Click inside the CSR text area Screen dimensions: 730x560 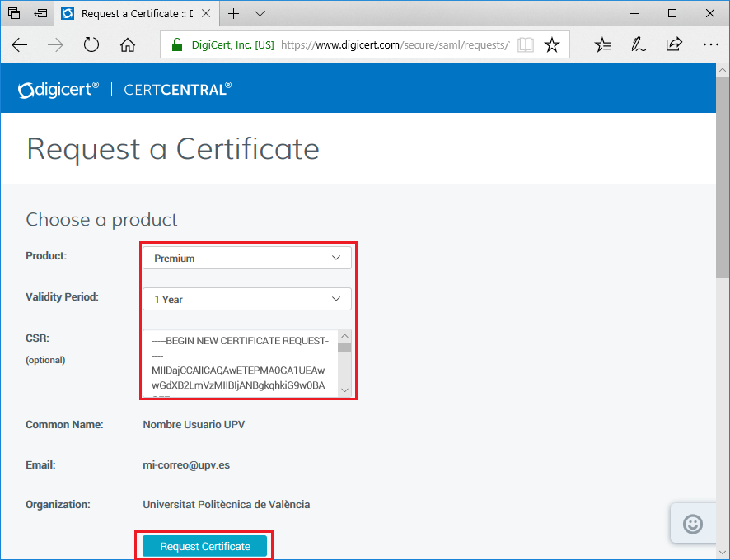click(239, 362)
